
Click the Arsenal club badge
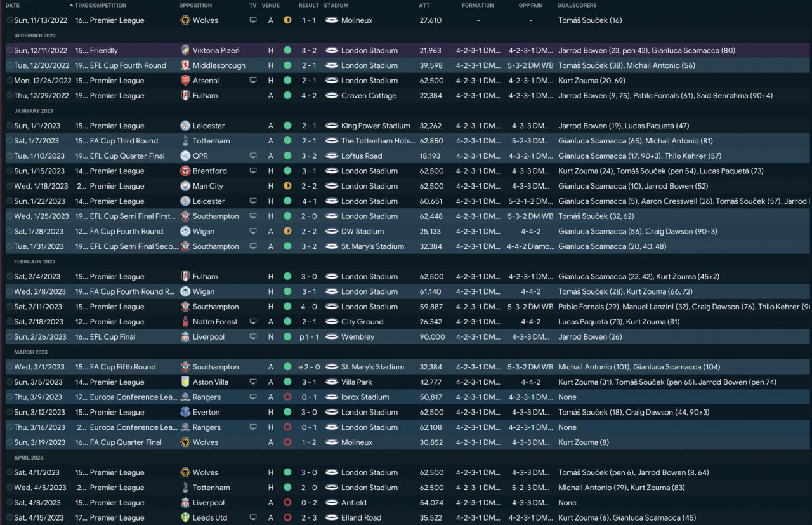tap(185, 81)
